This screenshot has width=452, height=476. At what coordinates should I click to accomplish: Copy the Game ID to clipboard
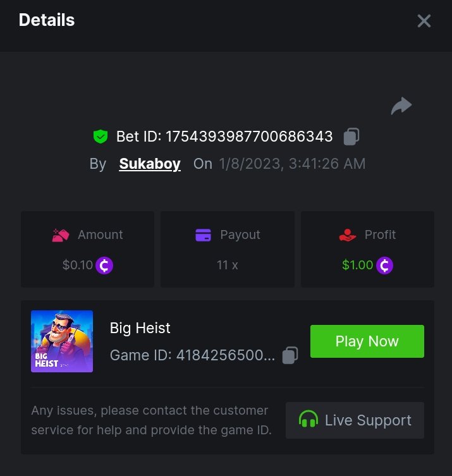290,355
